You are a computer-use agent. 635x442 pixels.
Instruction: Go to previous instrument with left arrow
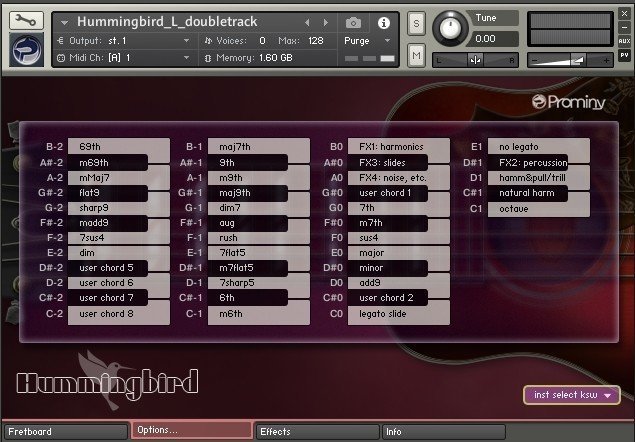pyautogui.click(x=307, y=23)
